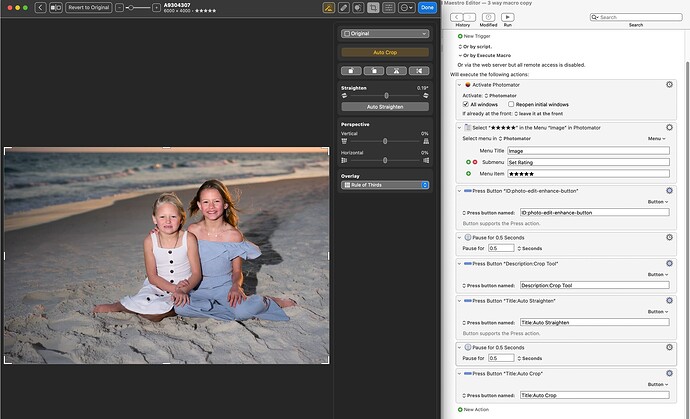The image size is (690, 419).
Task: Click History forward arrow in Maestro editor
Action: 470,17
